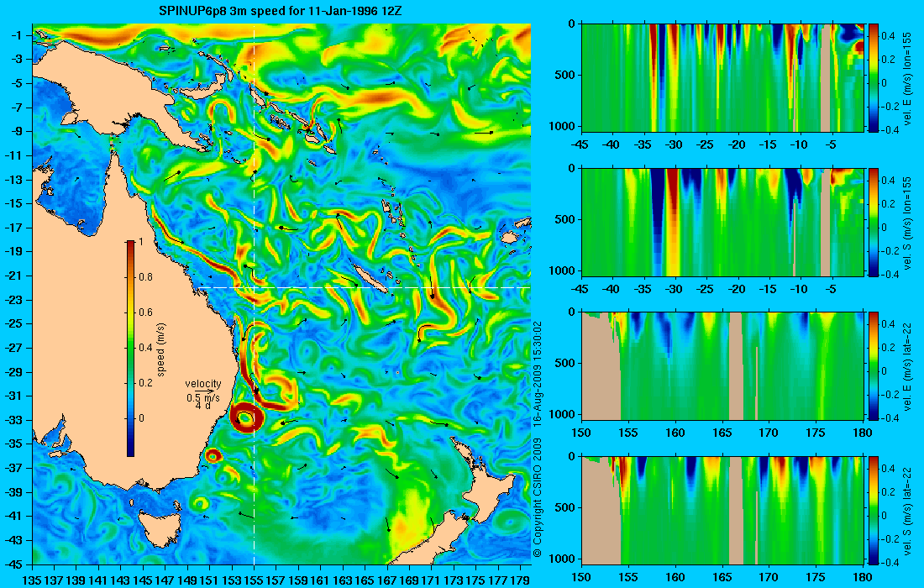This screenshot has height=588, width=924.
Task: Click the "-30" tick under the top panel
Action: pos(675,144)
